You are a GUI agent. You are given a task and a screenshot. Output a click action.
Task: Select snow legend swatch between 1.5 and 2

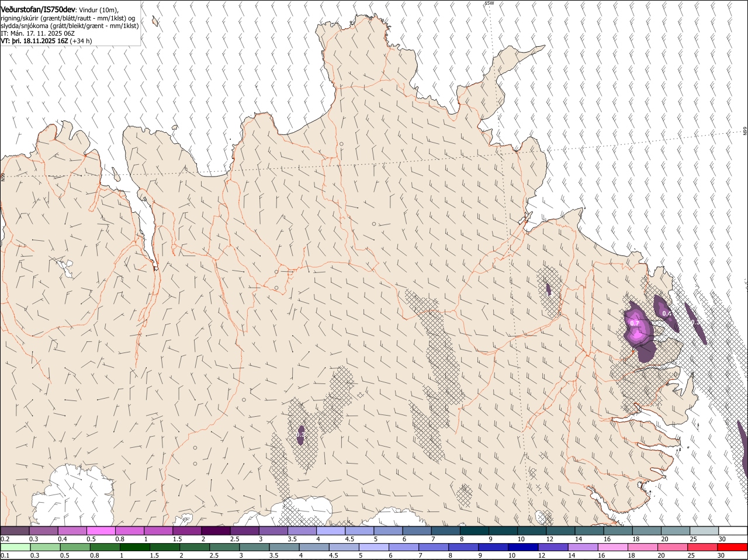pyautogui.click(x=187, y=531)
